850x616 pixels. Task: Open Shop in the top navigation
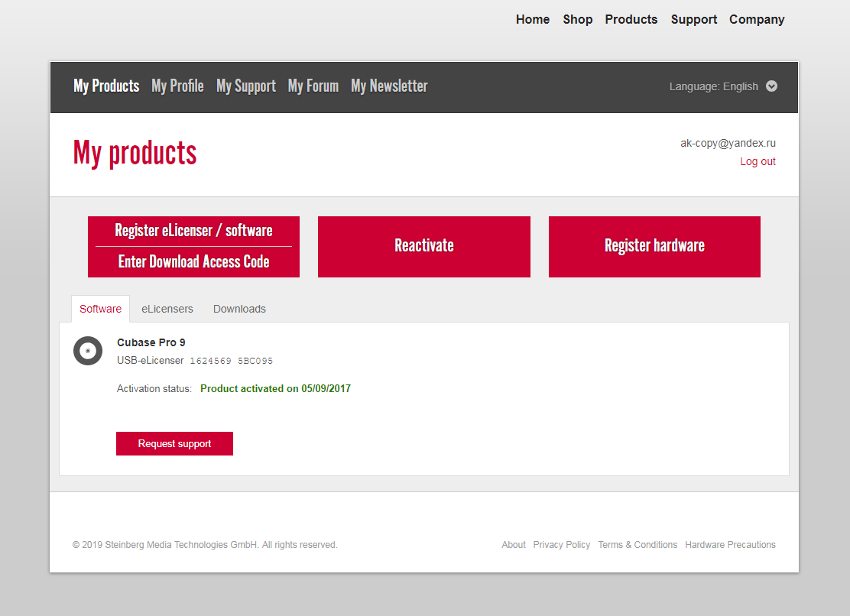pos(577,20)
